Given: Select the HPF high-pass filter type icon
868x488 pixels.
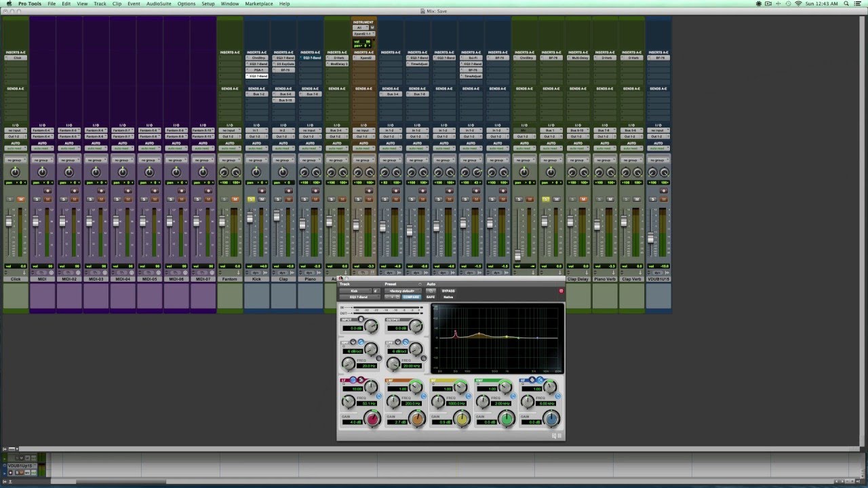Looking at the screenshot, I should (x=361, y=342).
